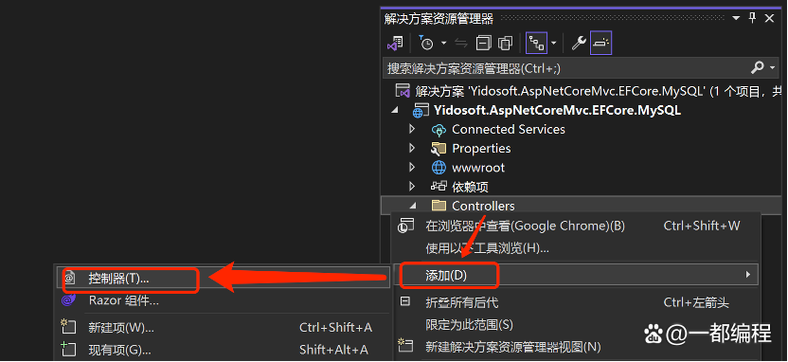Screen dimensions: 788x362
Task: Toggle auto-hide pin on Solution Explorer panel
Action: pos(752,19)
